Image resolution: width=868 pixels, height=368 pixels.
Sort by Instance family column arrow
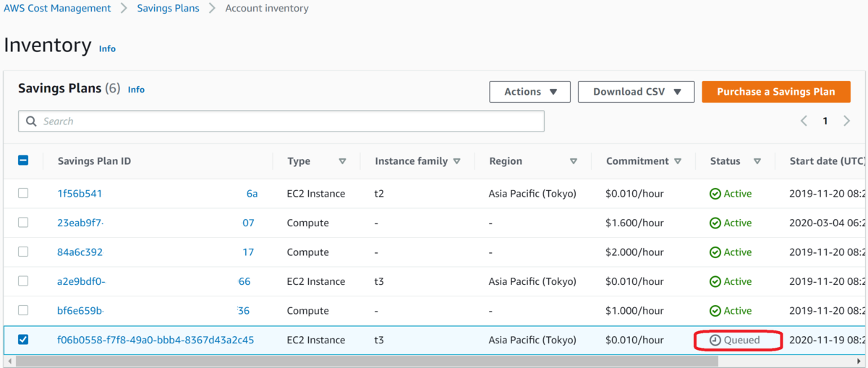[456, 161]
